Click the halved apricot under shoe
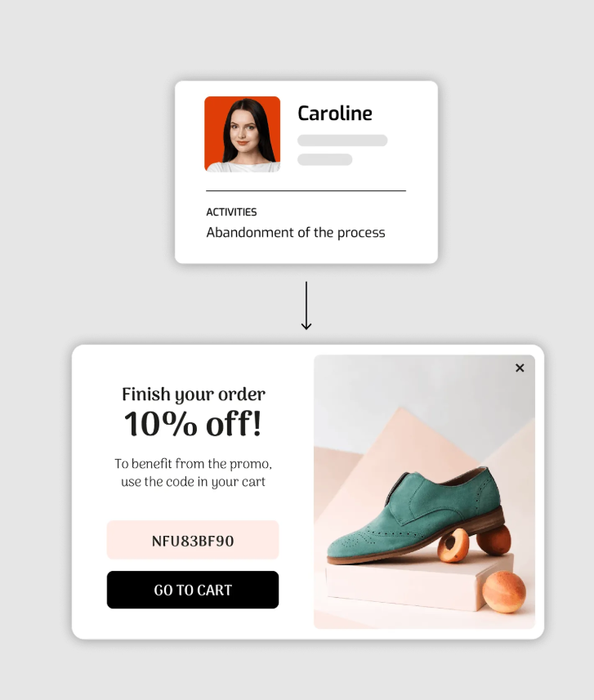 (x=453, y=545)
